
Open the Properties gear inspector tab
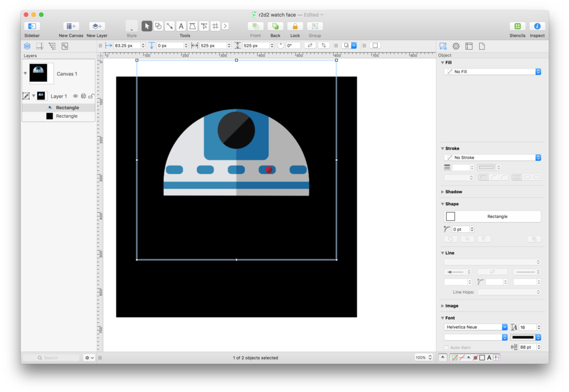456,46
